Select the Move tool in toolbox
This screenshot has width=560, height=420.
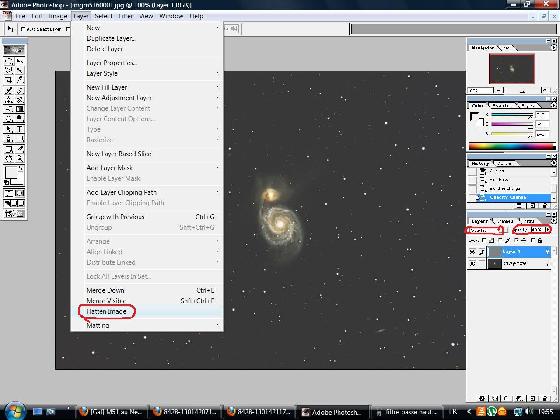(x=20, y=61)
